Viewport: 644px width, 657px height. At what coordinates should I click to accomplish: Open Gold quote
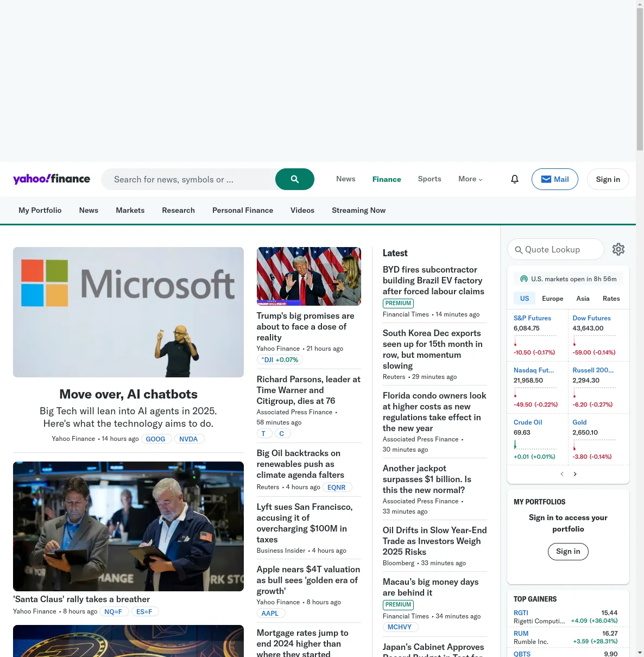pos(579,422)
